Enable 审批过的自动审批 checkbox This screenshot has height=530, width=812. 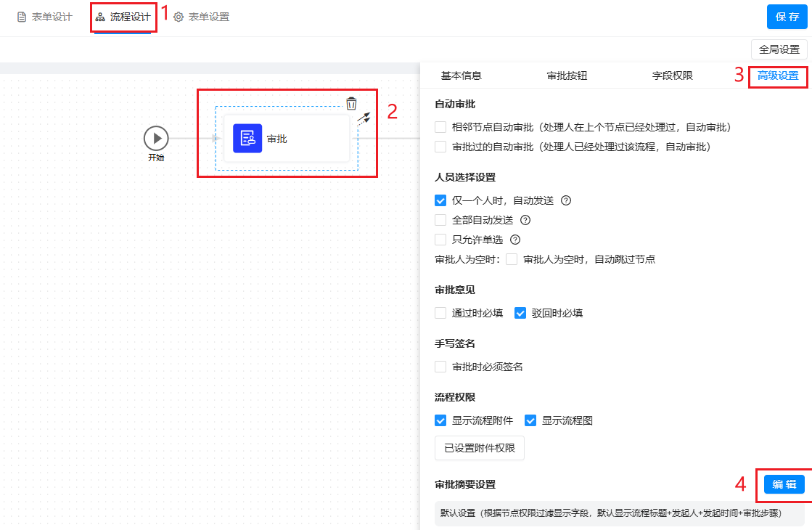coord(440,147)
